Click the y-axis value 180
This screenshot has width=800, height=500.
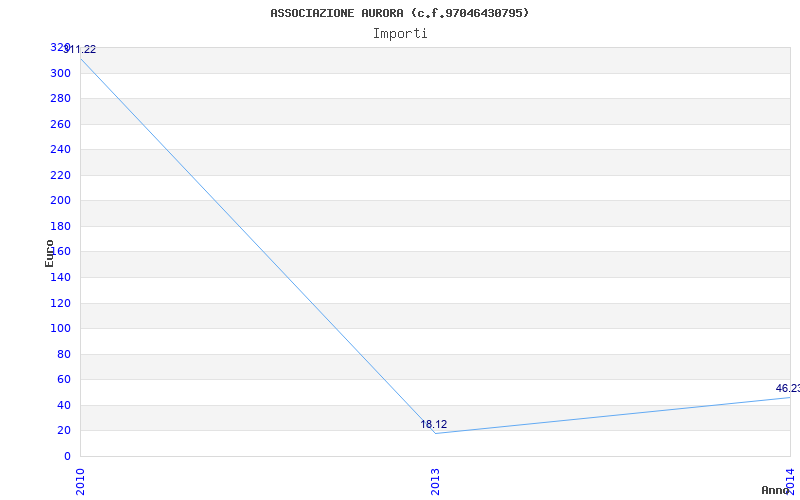point(60,227)
